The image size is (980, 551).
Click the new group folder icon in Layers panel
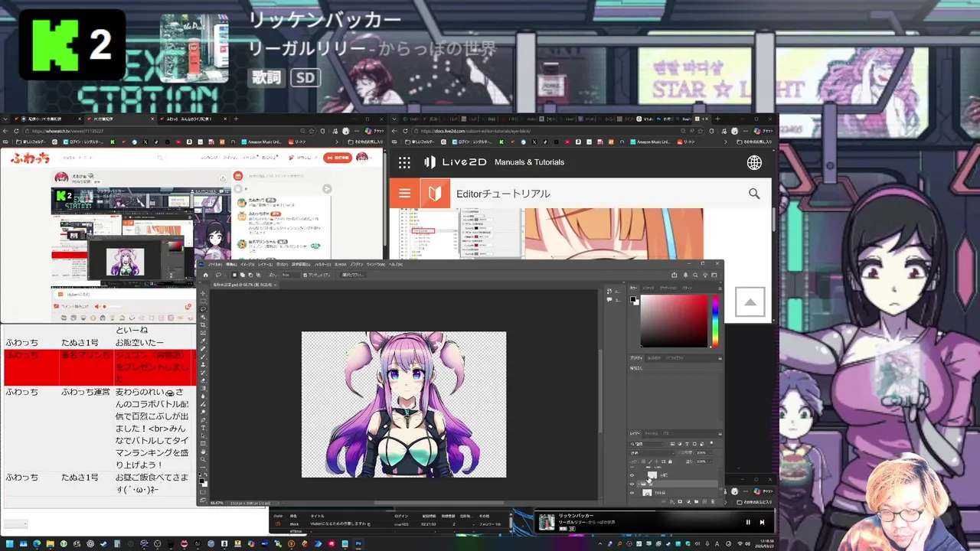[696, 501]
